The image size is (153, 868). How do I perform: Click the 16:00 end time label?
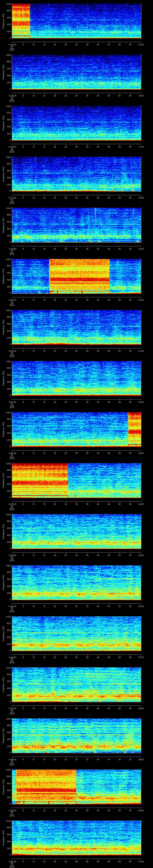[141, 96]
